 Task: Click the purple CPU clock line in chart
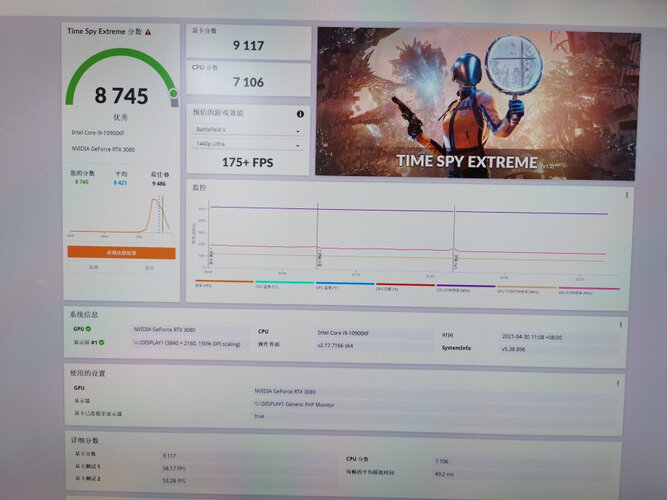pyautogui.click(x=408, y=210)
